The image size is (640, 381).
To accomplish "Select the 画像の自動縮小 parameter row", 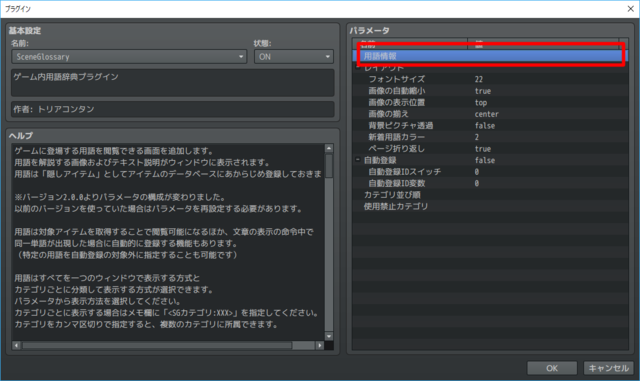I will (x=490, y=91).
